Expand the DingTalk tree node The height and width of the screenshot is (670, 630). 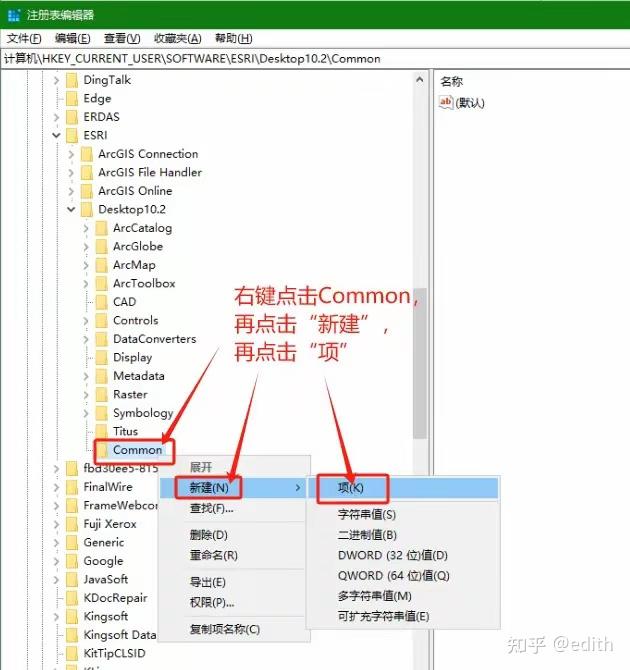pyautogui.click(x=56, y=80)
